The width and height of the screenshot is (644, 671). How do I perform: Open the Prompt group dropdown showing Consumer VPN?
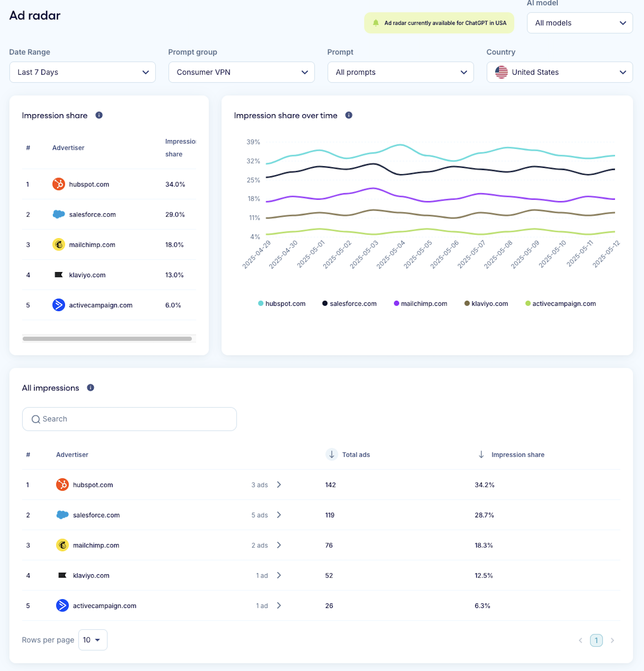(x=242, y=72)
